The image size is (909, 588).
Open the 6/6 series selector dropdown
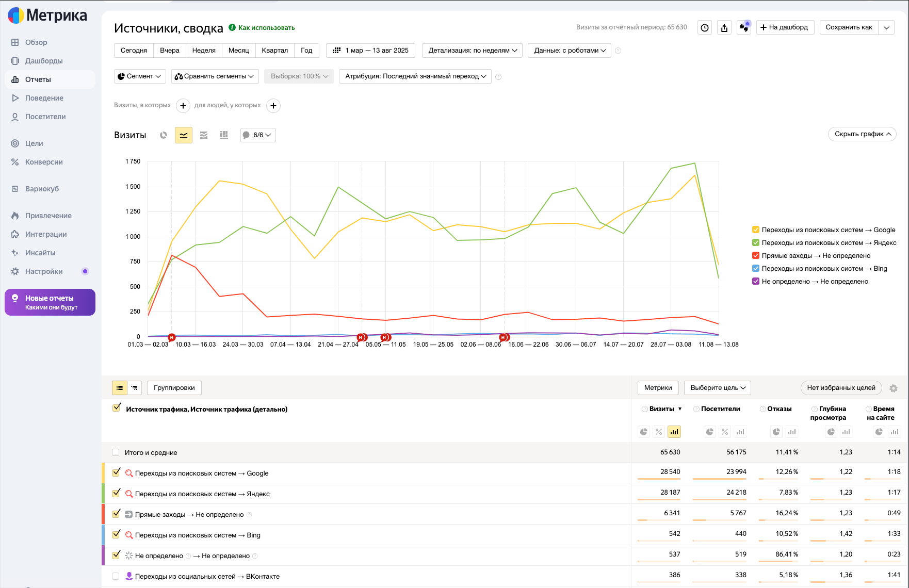pyautogui.click(x=258, y=135)
